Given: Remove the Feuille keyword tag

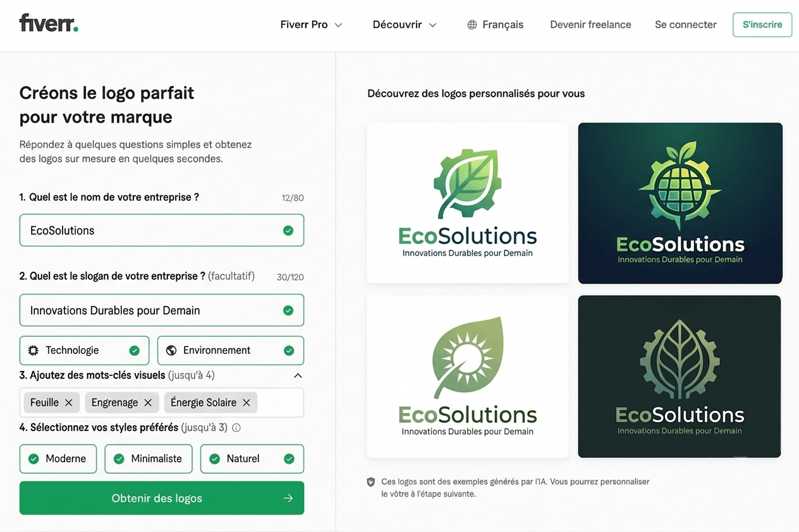Looking at the screenshot, I should (x=69, y=402).
